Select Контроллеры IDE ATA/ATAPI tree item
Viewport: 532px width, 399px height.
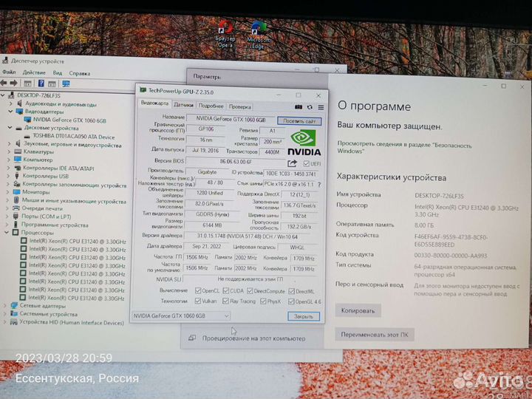[x=54, y=168]
